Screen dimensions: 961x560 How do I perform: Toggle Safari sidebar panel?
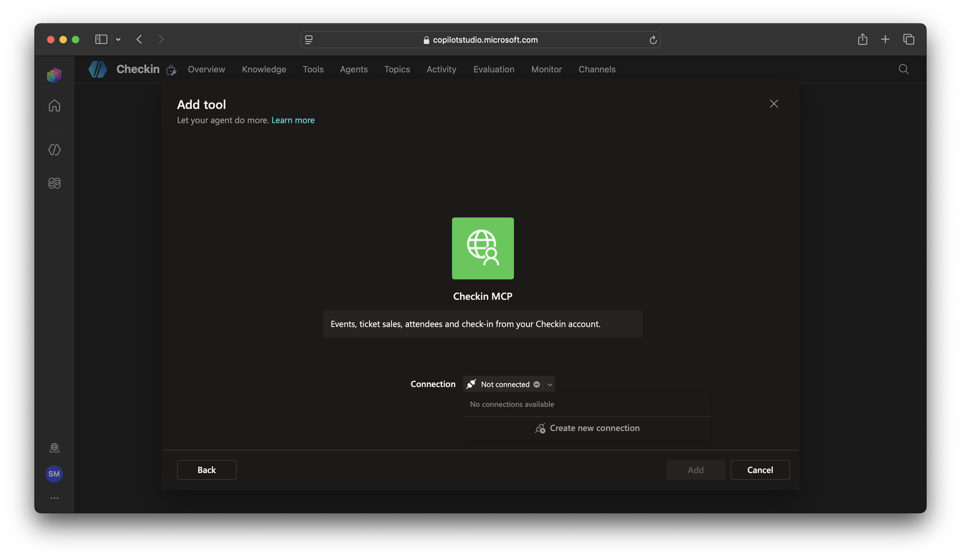[101, 39]
